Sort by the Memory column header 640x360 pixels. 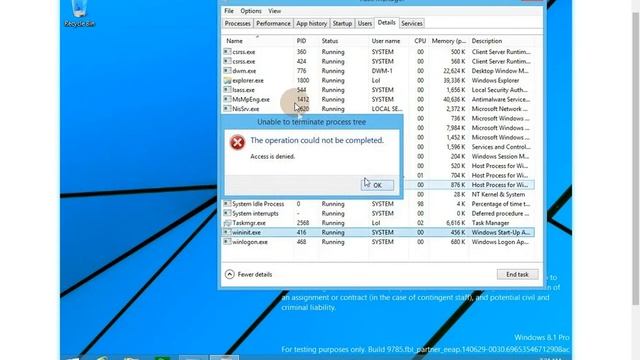click(449, 41)
